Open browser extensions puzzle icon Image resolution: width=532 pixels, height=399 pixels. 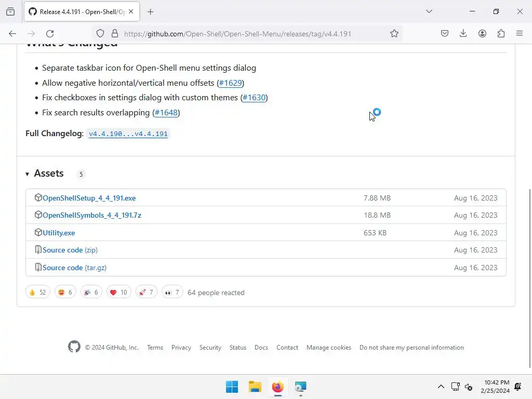pyautogui.click(x=501, y=34)
